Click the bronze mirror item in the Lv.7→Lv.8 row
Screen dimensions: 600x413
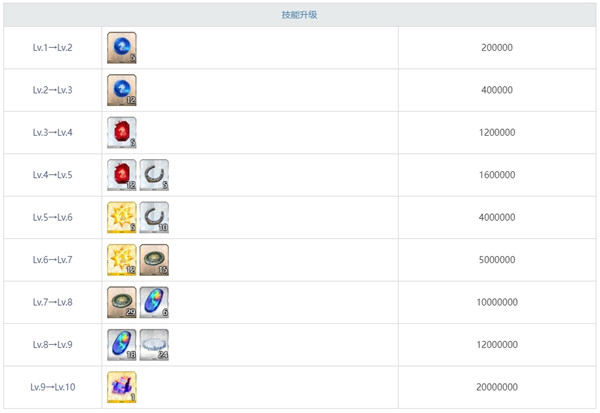(x=122, y=303)
